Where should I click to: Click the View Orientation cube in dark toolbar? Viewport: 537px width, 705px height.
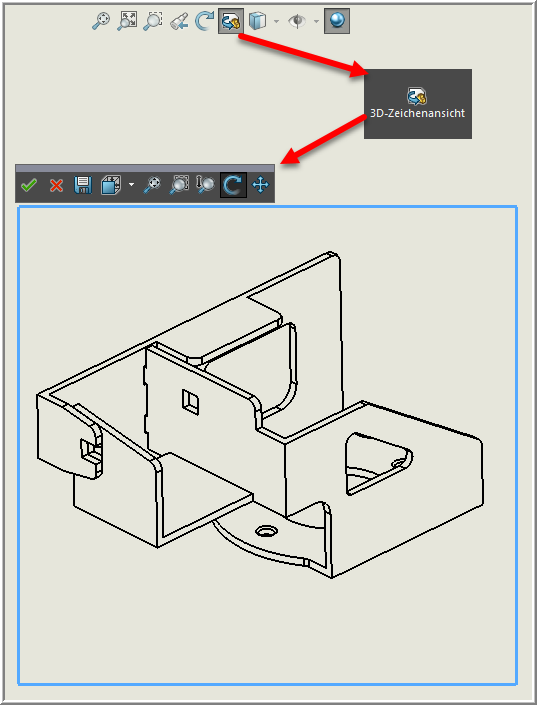pyautogui.click(x=111, y=185)
